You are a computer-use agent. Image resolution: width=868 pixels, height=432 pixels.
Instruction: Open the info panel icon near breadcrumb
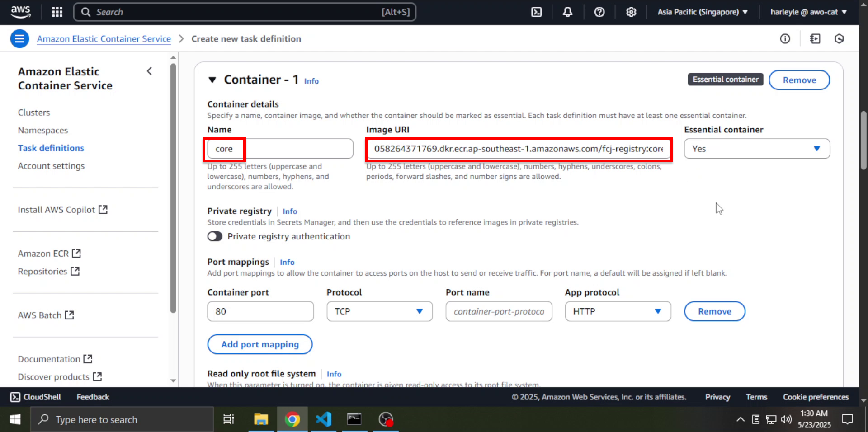785,39
